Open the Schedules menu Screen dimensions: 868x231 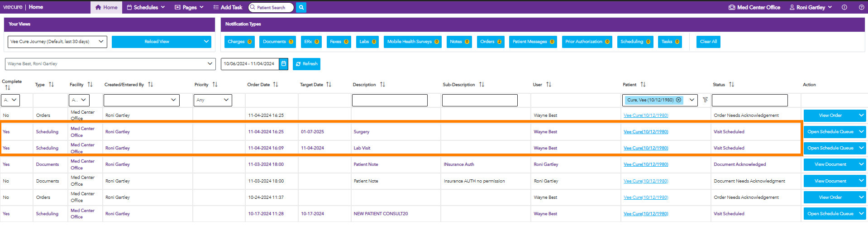146,7
